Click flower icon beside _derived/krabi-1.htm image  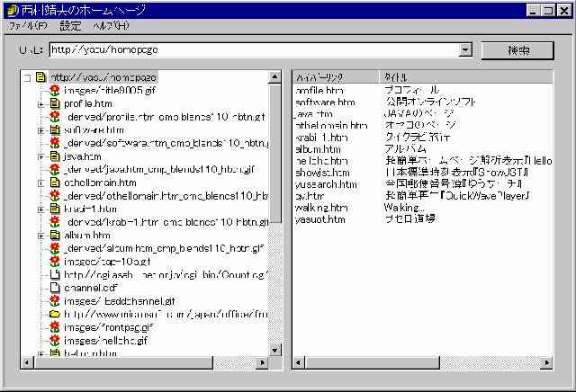(x=55, y=222)
